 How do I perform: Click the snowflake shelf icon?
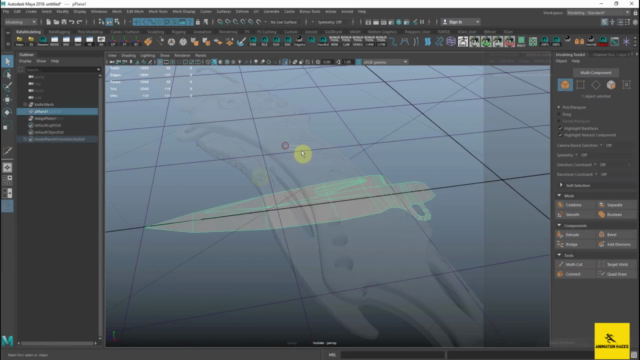pyautogui.click(x=626, y=41)
